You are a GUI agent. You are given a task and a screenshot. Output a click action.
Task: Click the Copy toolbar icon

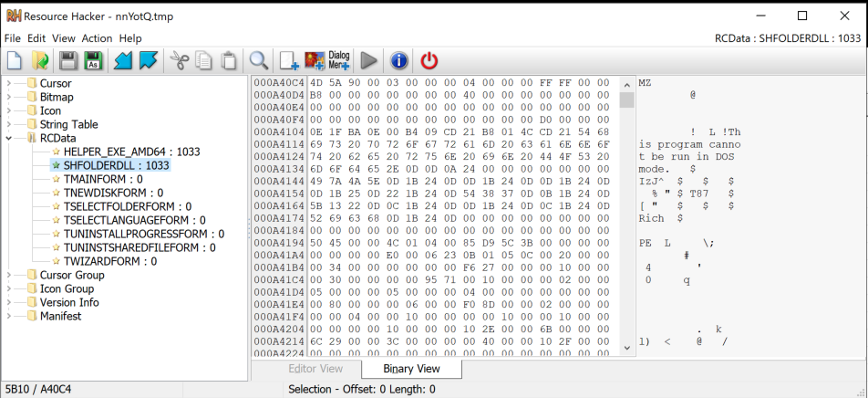[204, 60]
